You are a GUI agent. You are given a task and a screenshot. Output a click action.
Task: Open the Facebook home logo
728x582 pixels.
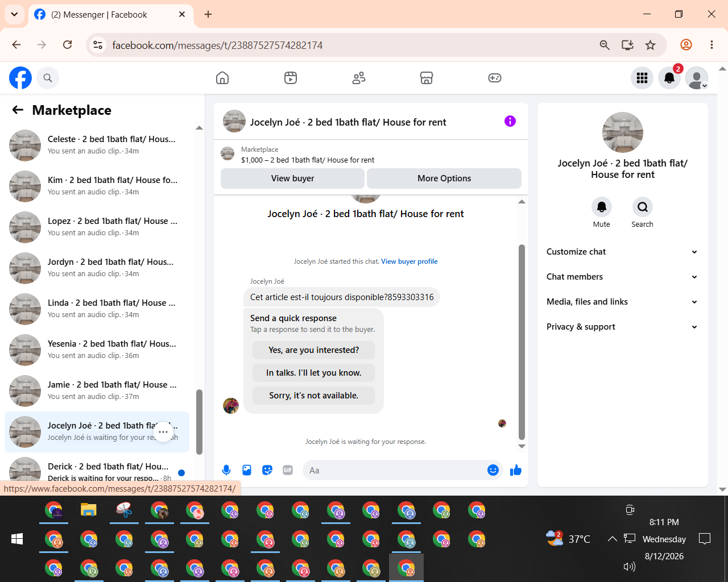coord(20,78)
